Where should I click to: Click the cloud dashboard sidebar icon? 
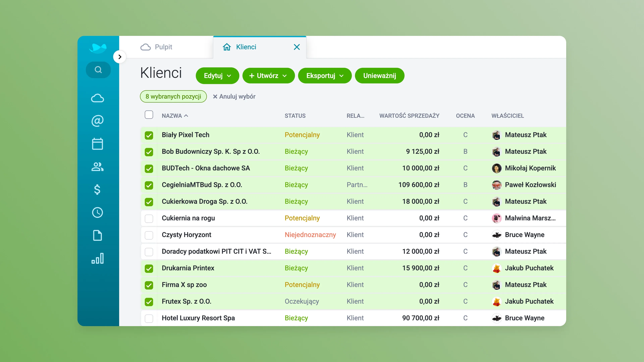(97, 98)
